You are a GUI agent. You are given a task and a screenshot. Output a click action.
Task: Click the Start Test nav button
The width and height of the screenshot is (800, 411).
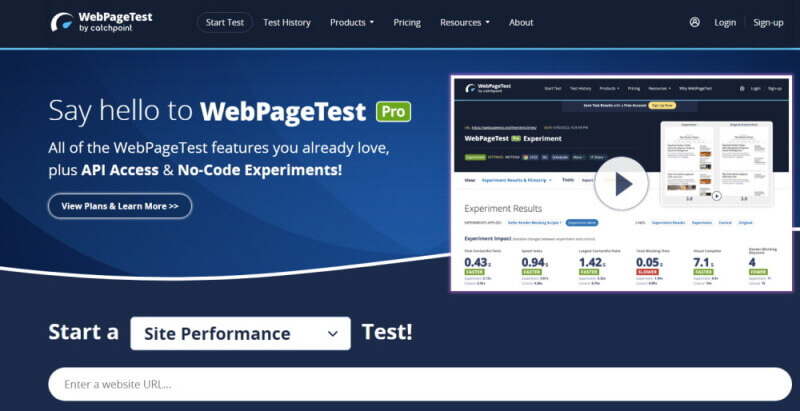pos(225,22)
